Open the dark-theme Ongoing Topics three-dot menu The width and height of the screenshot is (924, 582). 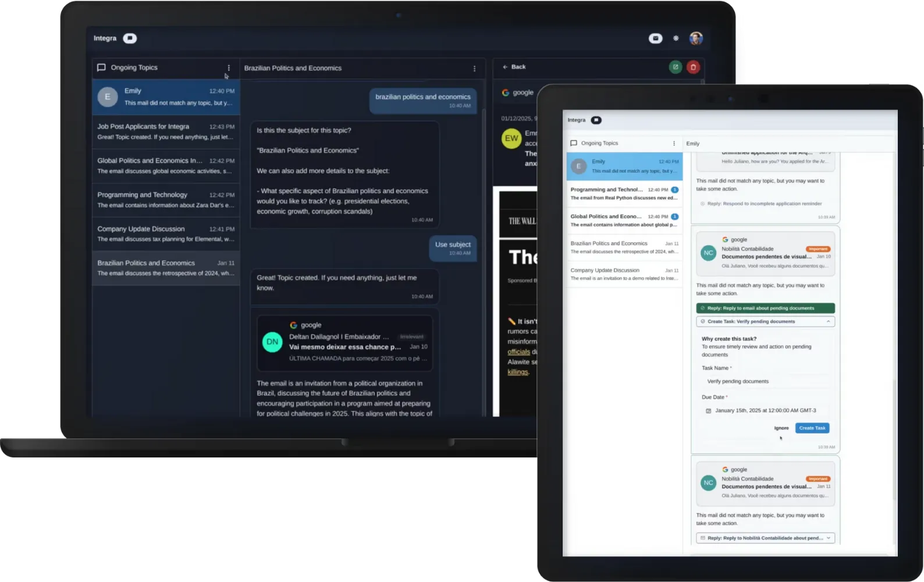point(229,68)
